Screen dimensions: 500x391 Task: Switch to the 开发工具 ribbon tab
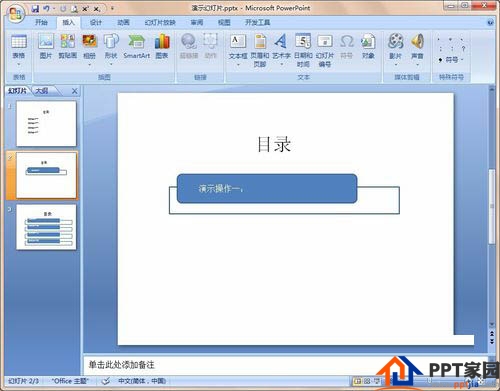click(x=257, y=23)
